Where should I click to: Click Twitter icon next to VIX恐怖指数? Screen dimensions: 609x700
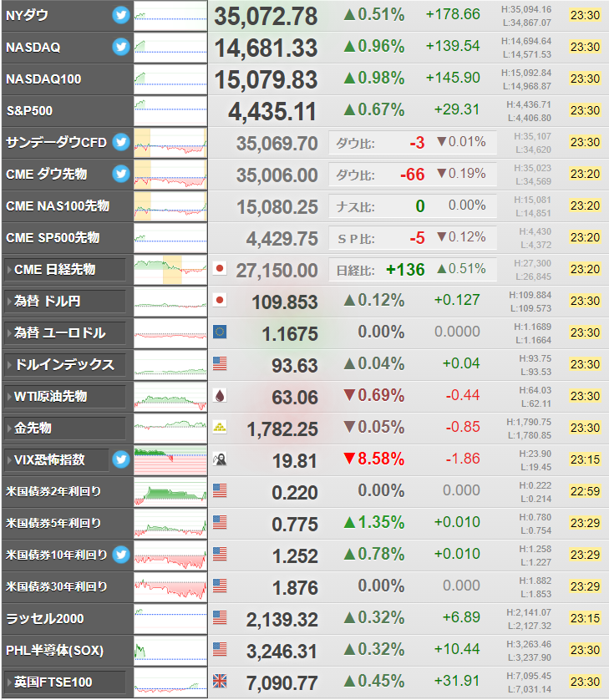coord(120,459)
